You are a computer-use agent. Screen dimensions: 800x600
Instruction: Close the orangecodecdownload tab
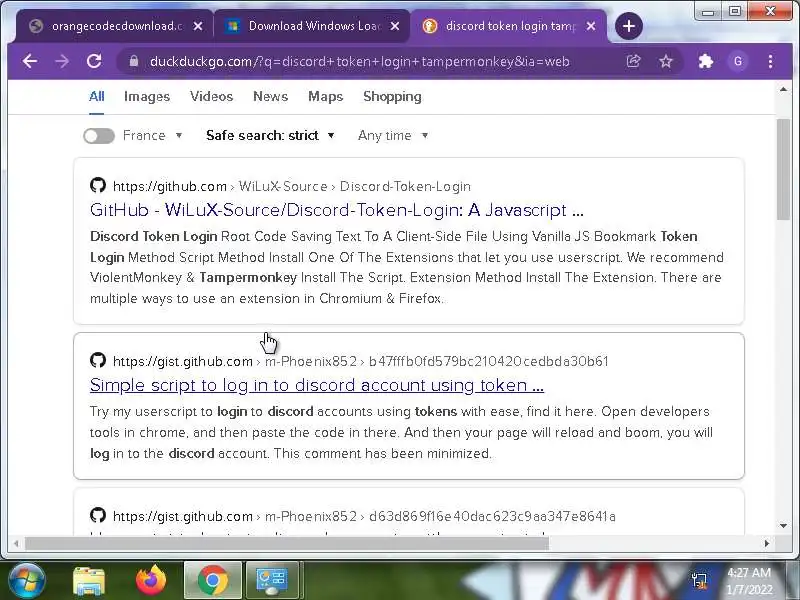(198, 26)
